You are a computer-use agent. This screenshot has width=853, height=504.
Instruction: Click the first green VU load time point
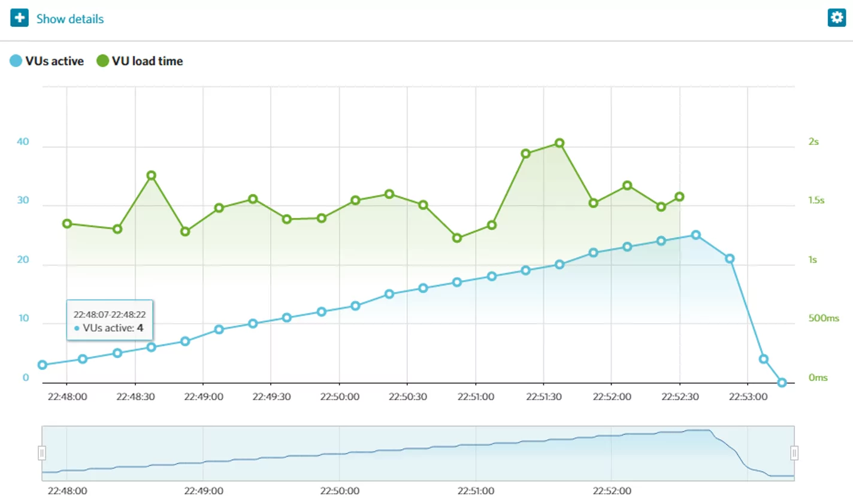pos(67,224)
